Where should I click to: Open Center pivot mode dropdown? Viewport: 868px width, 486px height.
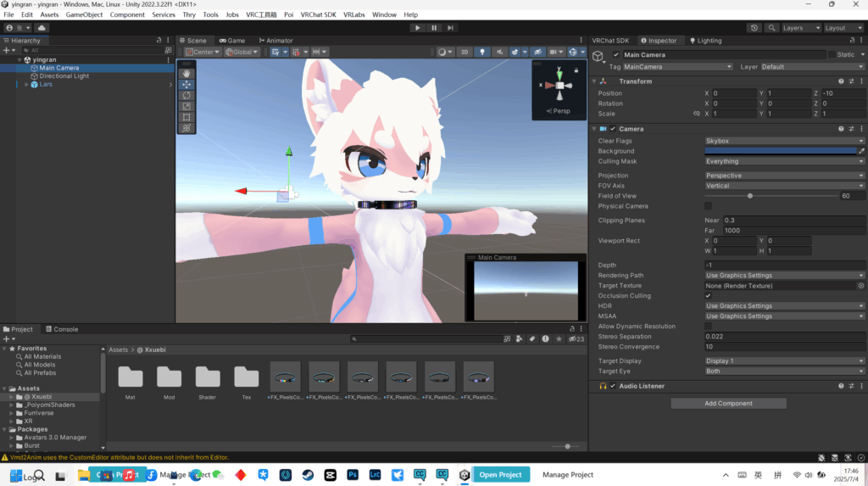203,52
